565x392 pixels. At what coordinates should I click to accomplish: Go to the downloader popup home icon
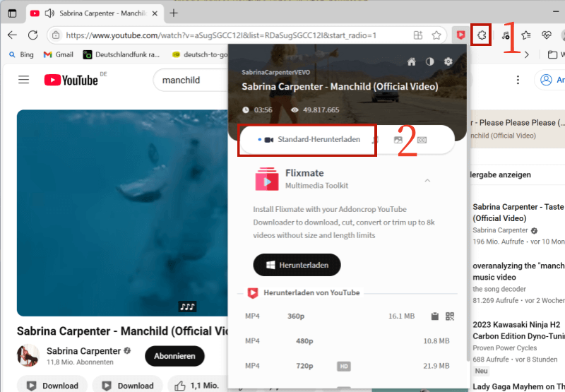[411, 61]
